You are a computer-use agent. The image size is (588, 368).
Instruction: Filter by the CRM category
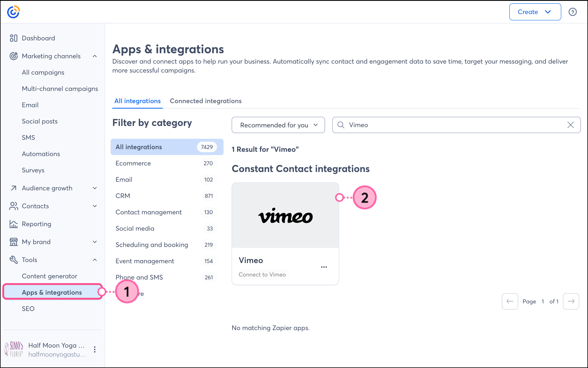click(167, 196)
